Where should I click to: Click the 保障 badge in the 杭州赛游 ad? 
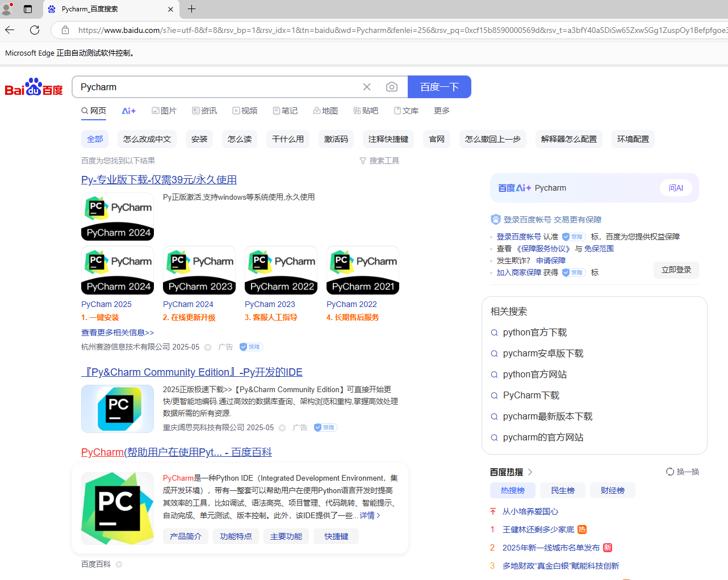(x=251, y=347)
